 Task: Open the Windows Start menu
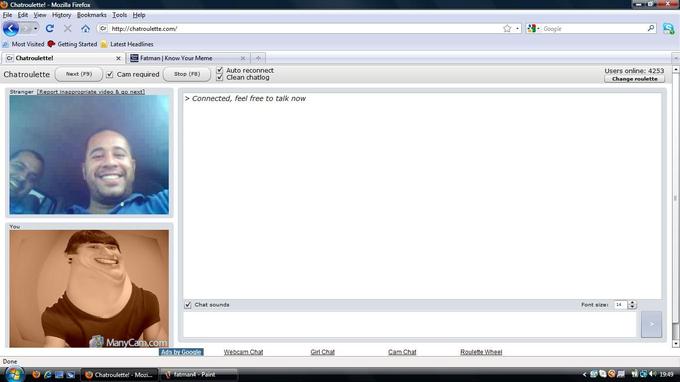coord(14,375)
